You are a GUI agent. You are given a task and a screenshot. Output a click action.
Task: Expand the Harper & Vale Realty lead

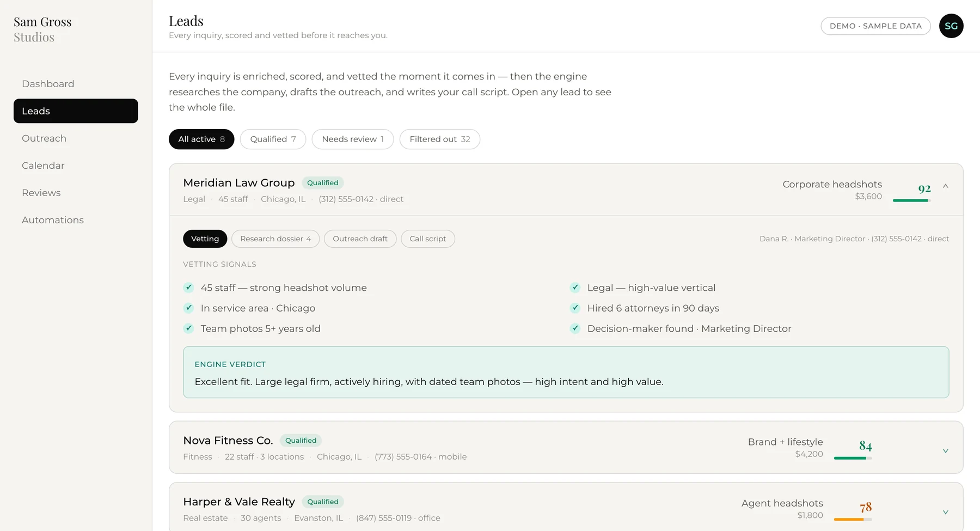[946, 512]
